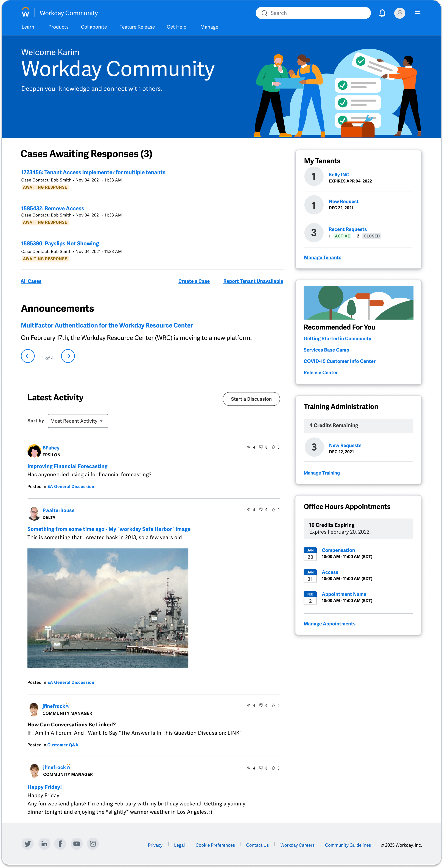The image size is (443, 868).
Task: Open the hamburger menu icon
Action: click(x=417, y=12)
